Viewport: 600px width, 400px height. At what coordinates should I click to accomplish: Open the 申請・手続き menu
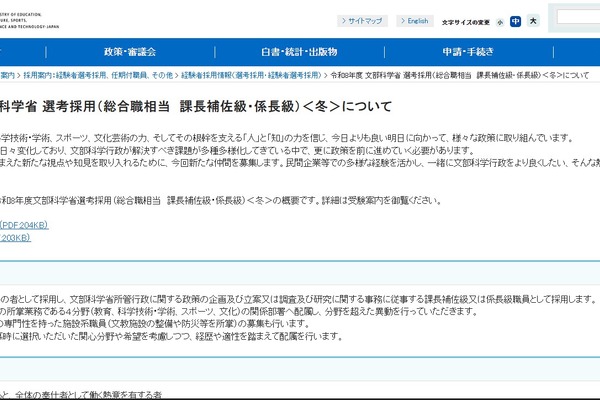tap(468, 52)
